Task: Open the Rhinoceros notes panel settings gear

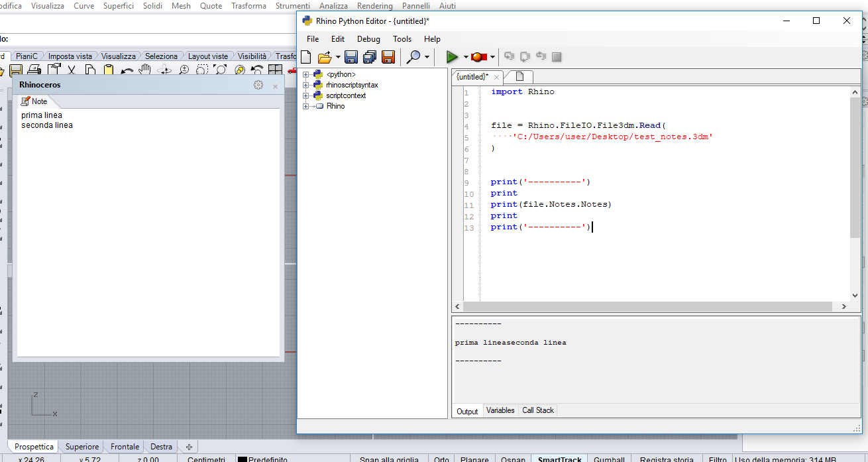Action: point(258,85)
